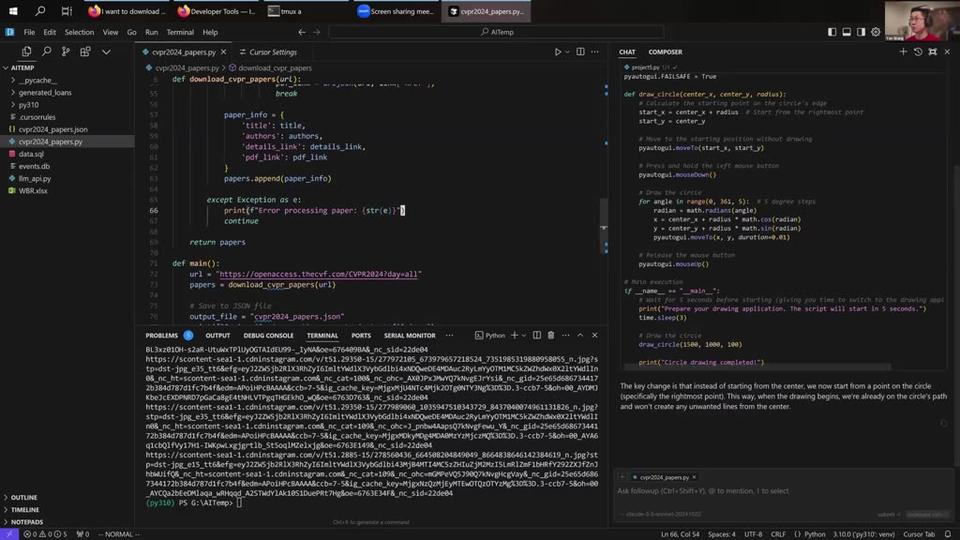Toggle the bottom panel layout icon
The height and width of the screenshot is (540, 960).
[x=846, y=32]
